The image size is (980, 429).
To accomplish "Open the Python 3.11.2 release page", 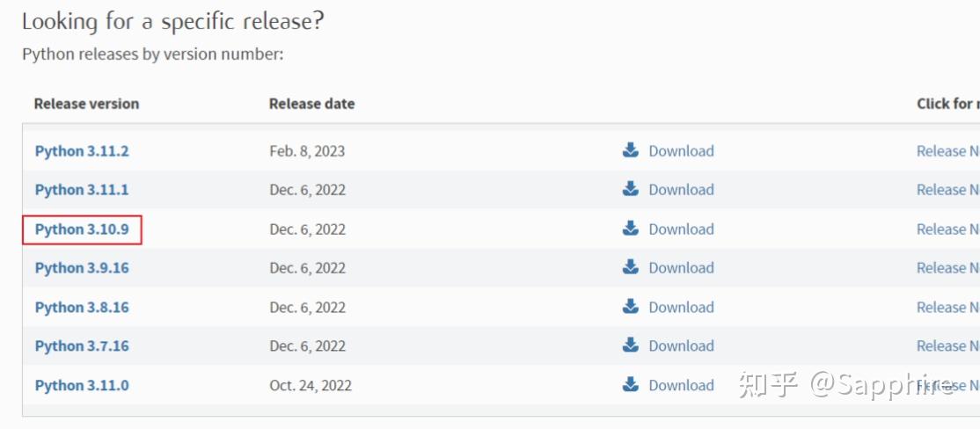I will click(82, 151).
